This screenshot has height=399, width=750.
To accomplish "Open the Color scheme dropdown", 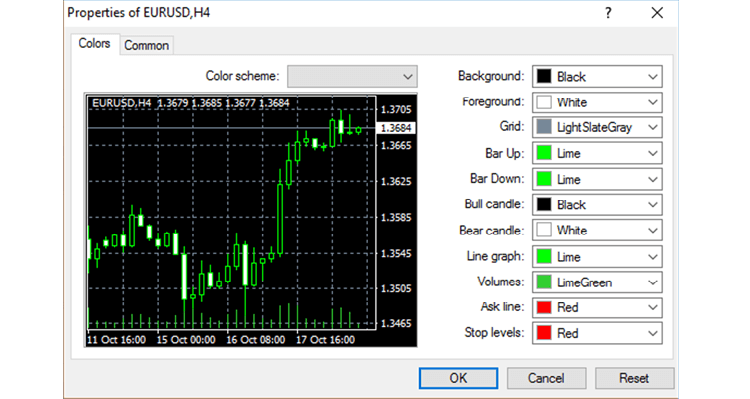I will pyautogui.click(x=352, y=77).
